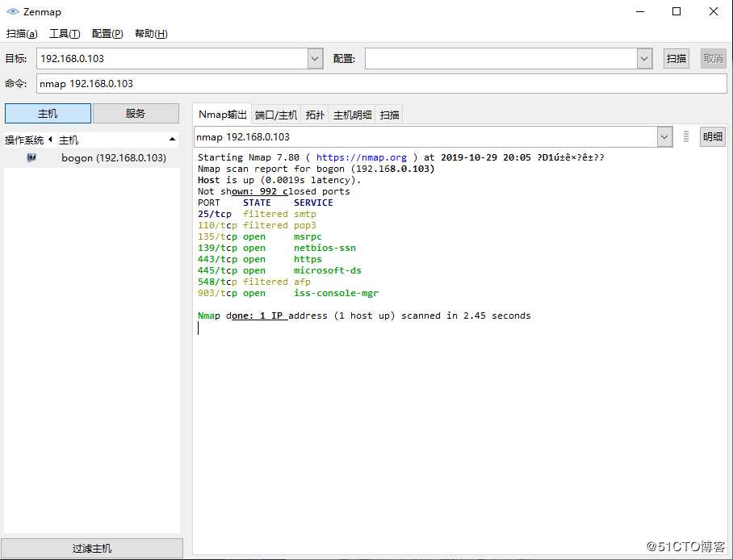Open the 工具(T) menu
Screen dimensions: 733x560
click(x=65, y=34)
